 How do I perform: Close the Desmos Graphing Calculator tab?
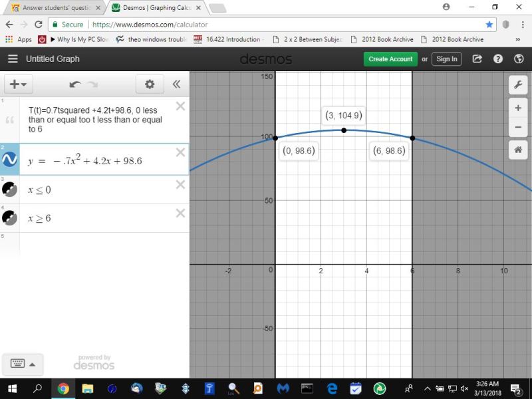(x=198, y=8)
